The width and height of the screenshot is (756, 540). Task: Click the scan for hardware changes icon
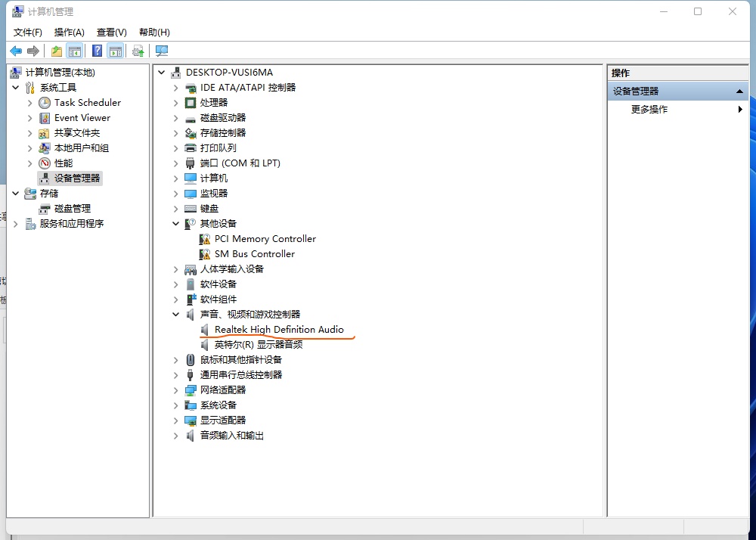(162, 51)
